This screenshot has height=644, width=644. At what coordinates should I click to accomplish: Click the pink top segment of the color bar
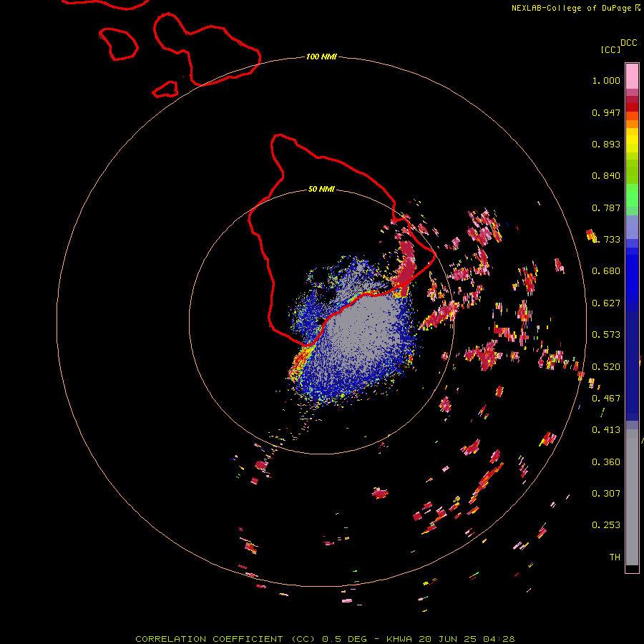(x=632, y=77)
